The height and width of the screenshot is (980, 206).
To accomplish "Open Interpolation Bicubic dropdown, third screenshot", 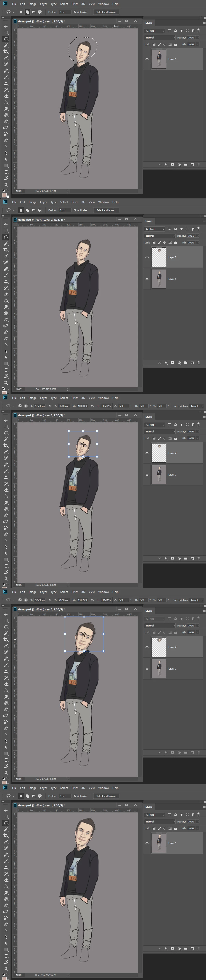I will point(197,406).
